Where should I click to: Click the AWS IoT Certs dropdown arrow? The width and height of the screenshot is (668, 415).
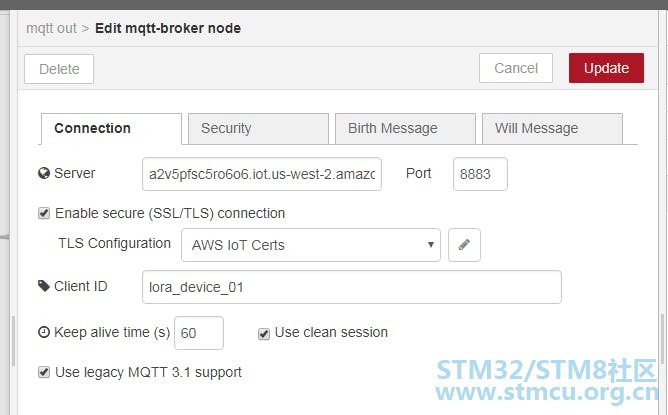click(x=431, y=245)
